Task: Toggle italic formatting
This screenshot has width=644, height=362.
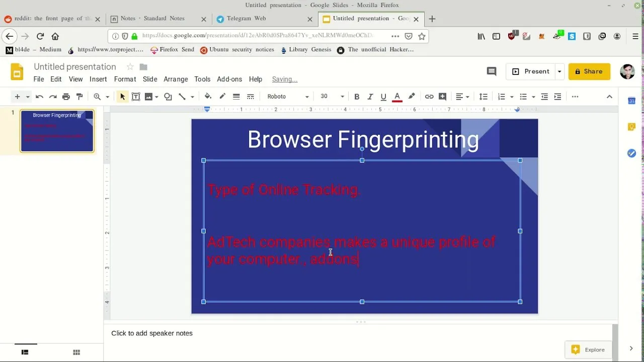Action: 370,97
